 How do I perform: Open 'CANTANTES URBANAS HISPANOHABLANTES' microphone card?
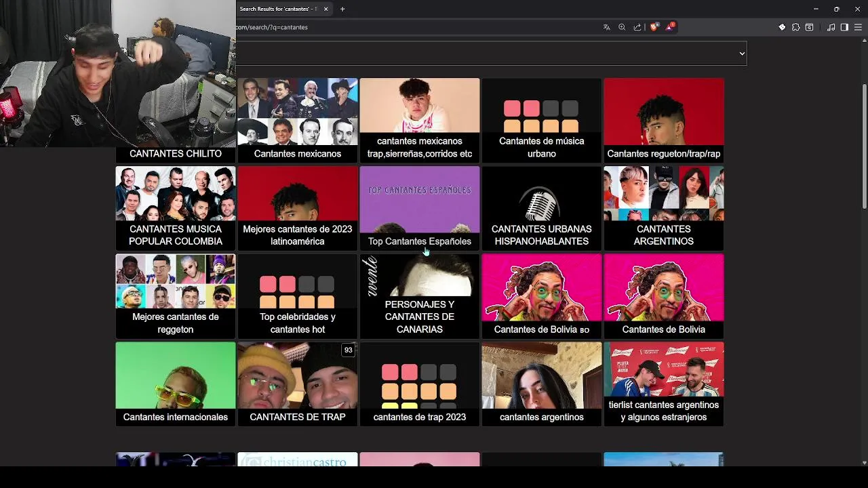coord(542,208)
